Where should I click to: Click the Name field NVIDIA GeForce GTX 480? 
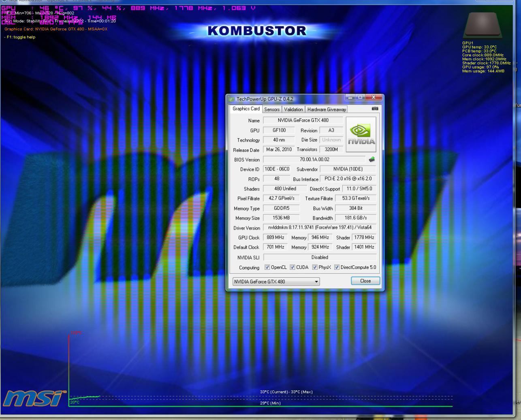[303, 120]
